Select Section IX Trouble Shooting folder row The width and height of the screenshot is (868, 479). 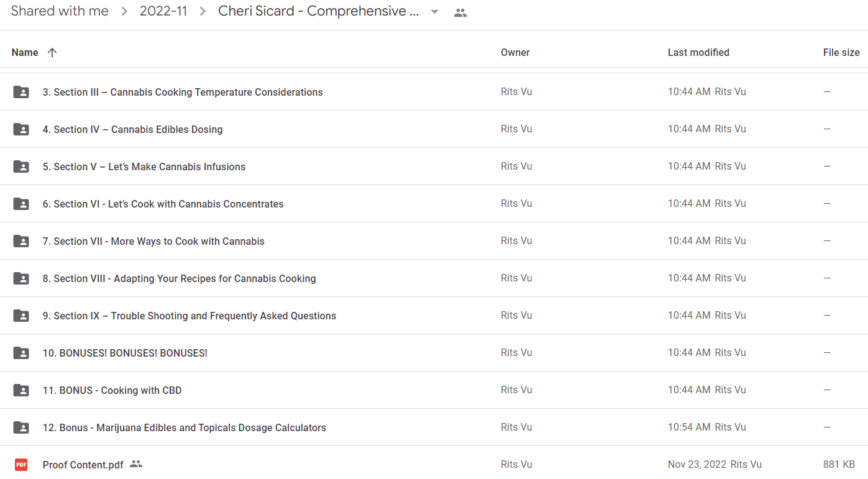click(x=434, y=316)
